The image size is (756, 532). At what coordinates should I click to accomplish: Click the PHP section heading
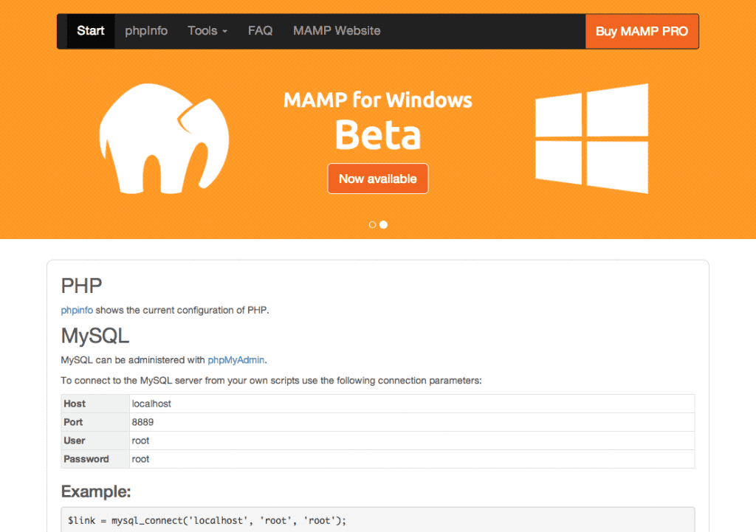pyautogui.click(x=81, y=286)
